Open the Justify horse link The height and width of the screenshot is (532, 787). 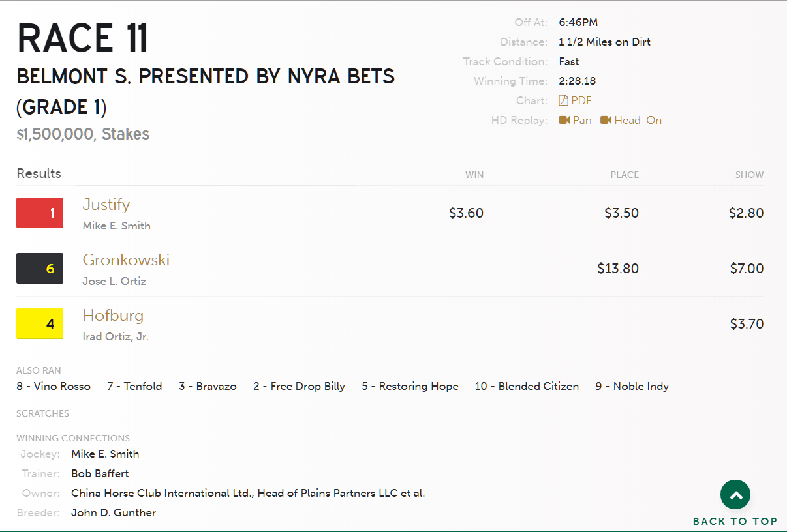(x=106, y=205)
